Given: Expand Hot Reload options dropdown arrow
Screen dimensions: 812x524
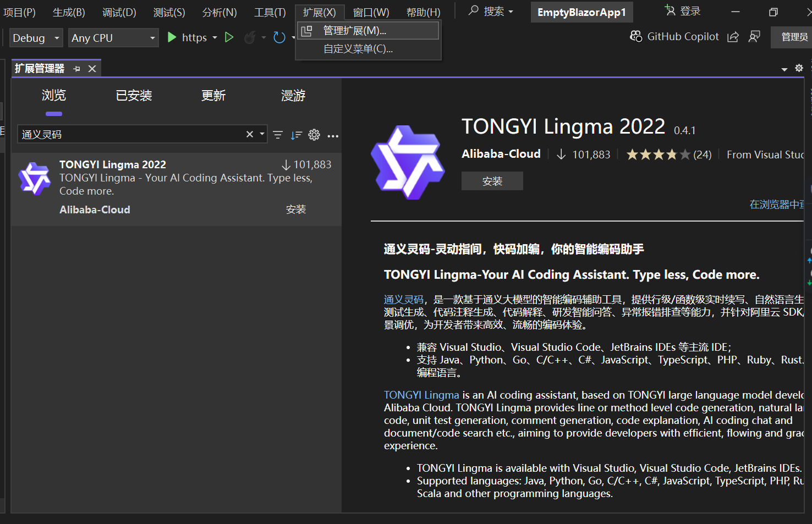Looking at the screenshot, I should [x=264, y=37].
